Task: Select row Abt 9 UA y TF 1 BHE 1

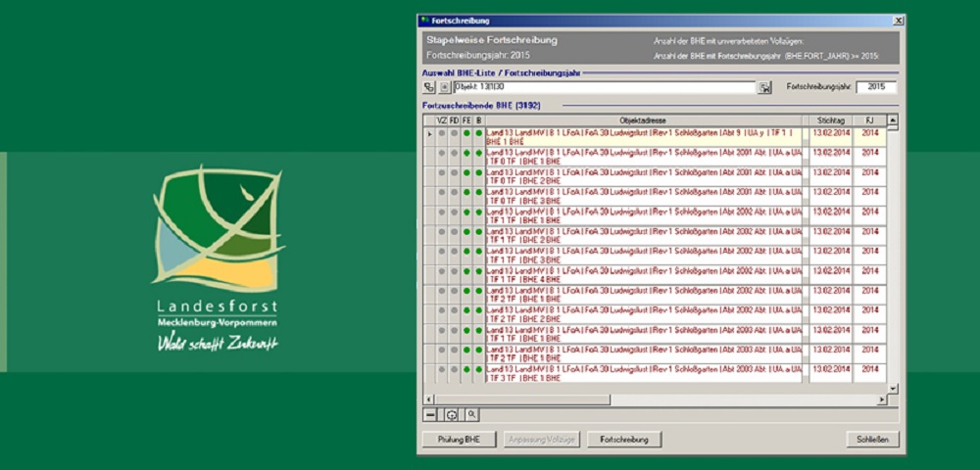Action: (643, 137)
